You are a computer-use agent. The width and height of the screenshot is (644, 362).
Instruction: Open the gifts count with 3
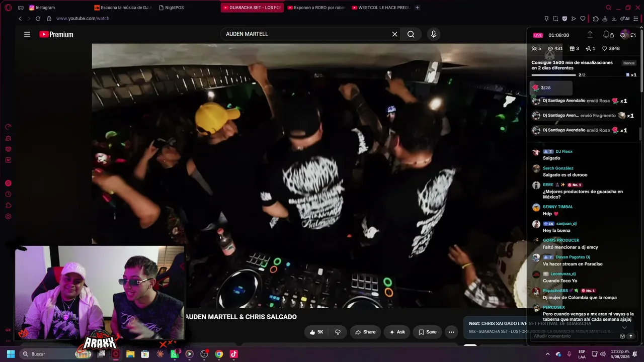(x=574, y=49)
